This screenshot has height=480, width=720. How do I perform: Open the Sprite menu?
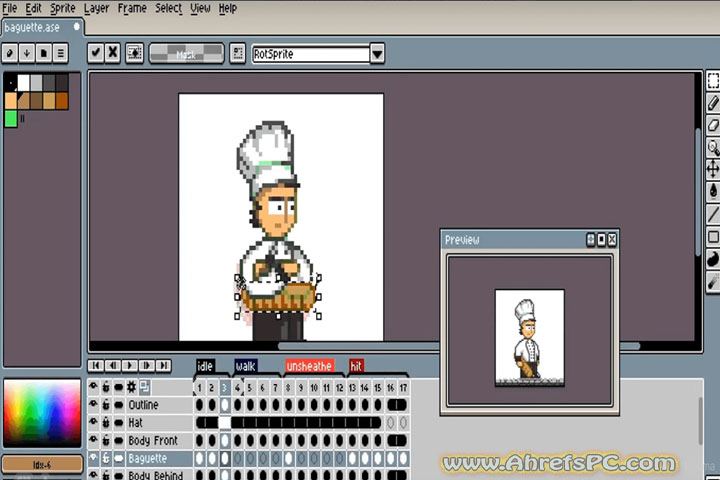click(x=62, y=8)
